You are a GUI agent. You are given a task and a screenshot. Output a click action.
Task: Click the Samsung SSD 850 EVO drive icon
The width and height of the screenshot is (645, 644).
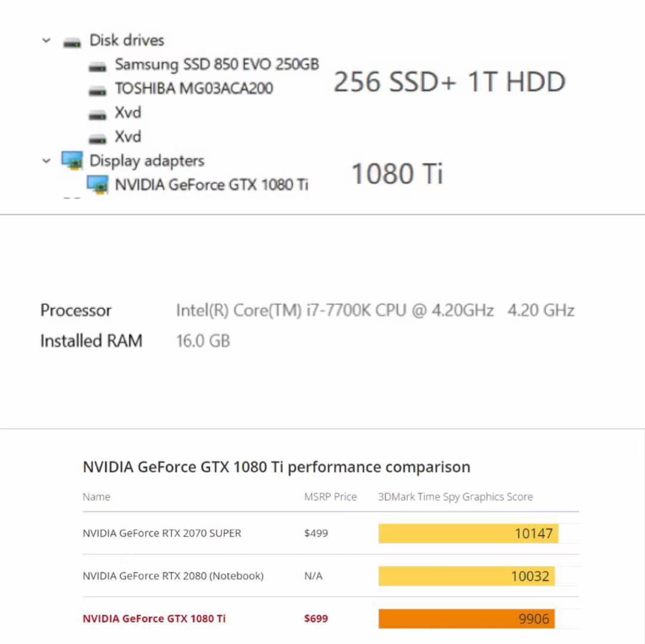pos(97,66)
